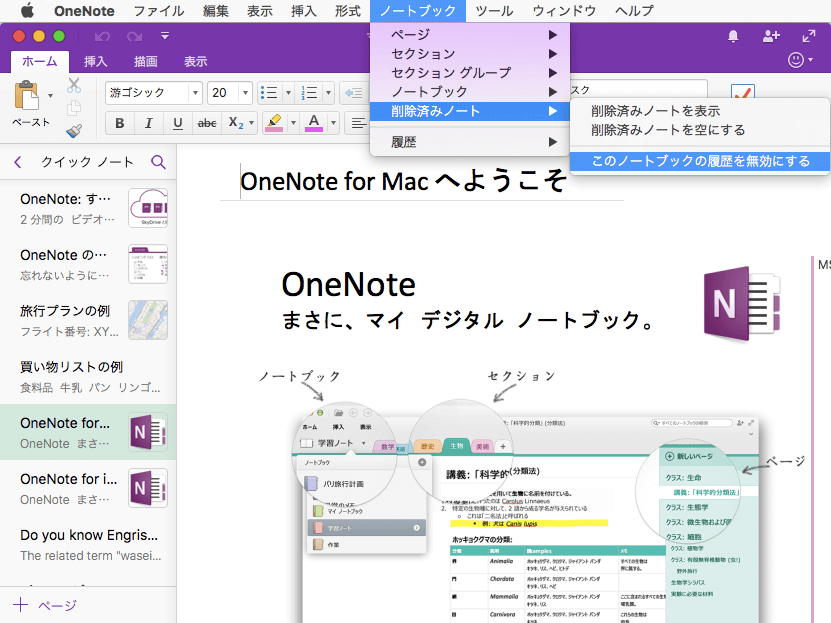The height and width of the screenshot is (623, 831).
Task: Select このノートブックの履歴を無効にする
Action: pyautogui.click(x=700, y=161)
